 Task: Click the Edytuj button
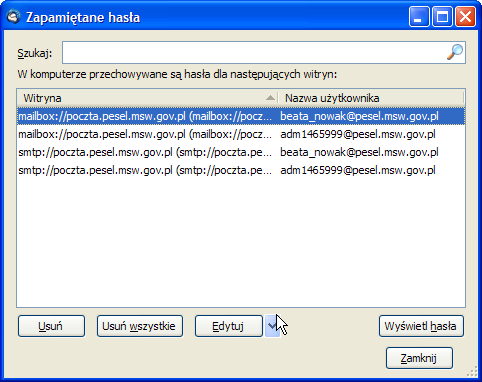click(229, 326)
